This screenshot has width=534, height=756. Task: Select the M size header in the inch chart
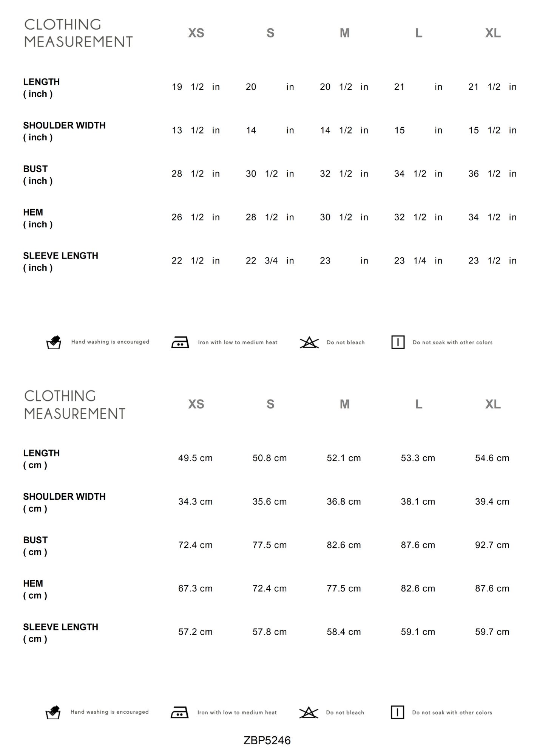tap(344, 33)
